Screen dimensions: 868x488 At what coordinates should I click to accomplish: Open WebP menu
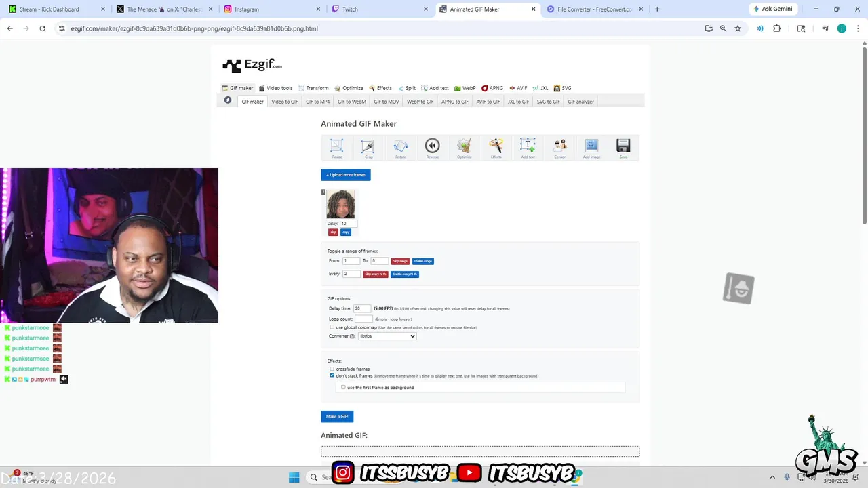pos(465,88)
